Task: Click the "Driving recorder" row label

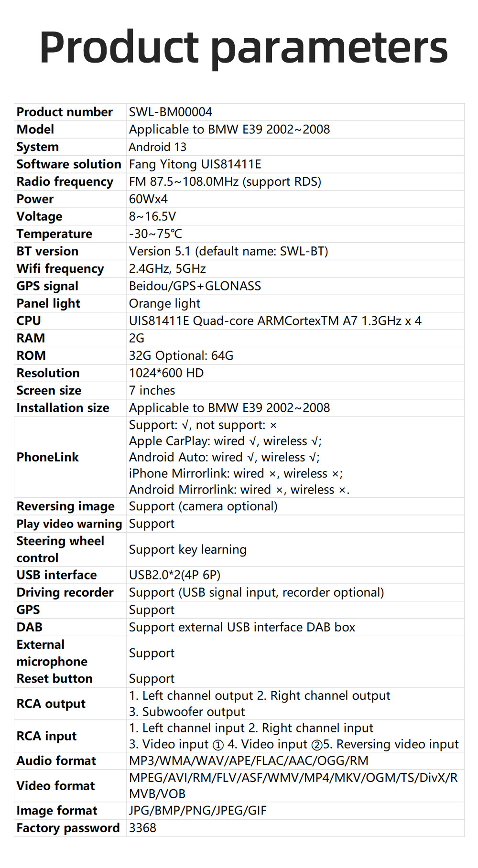Action: tap(65, 593)
